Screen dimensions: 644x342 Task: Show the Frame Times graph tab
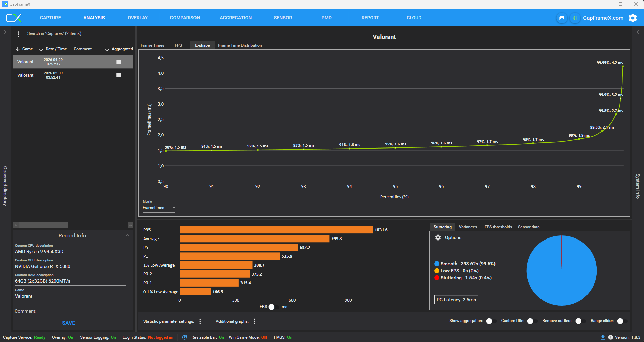(153, 45)
